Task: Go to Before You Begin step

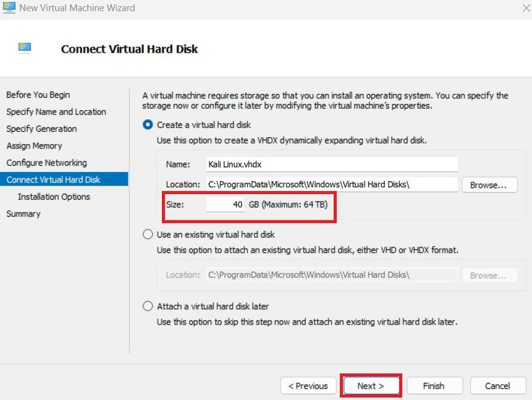Action: [38, 95]
